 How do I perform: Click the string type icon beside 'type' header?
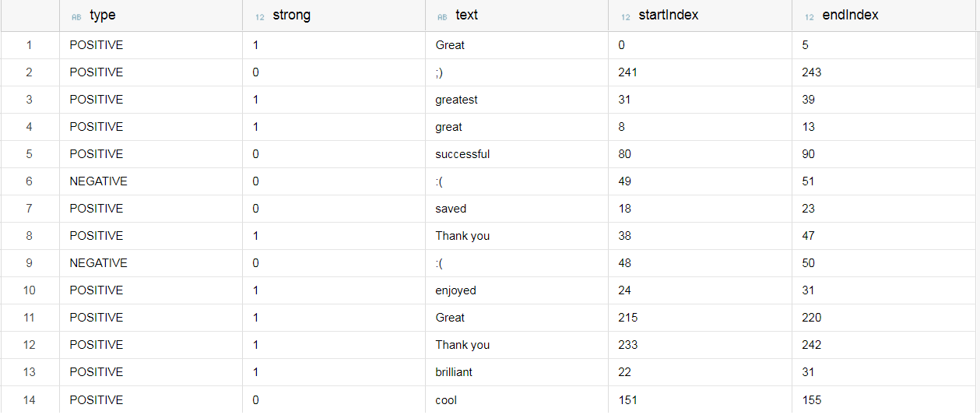(76, 16)
